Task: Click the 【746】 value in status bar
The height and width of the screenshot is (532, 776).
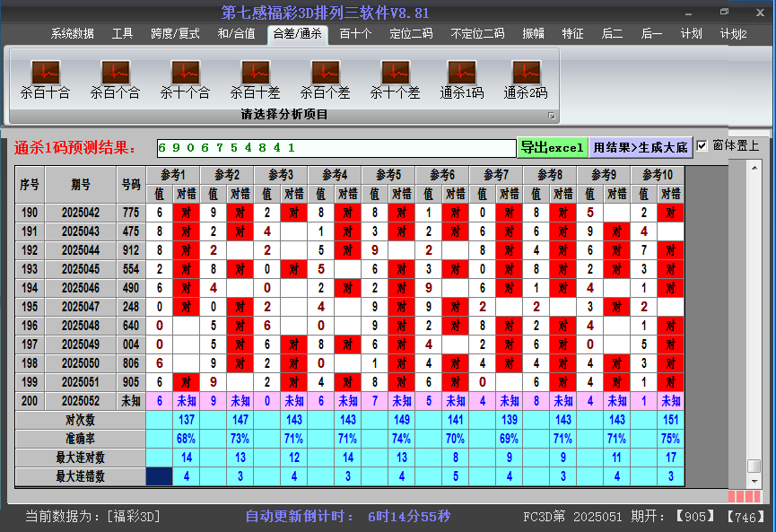Action: [746, 517]
